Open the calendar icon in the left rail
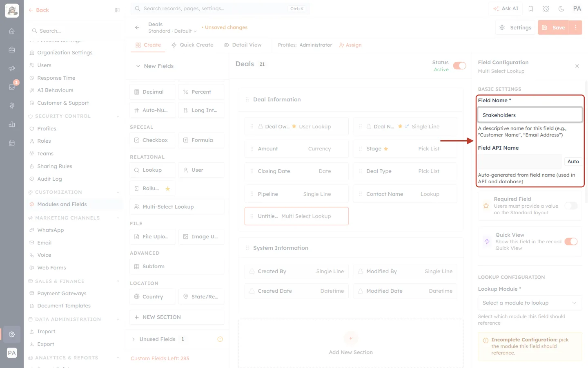This screenshot has height=368, width=588. [x=12, y=143]
